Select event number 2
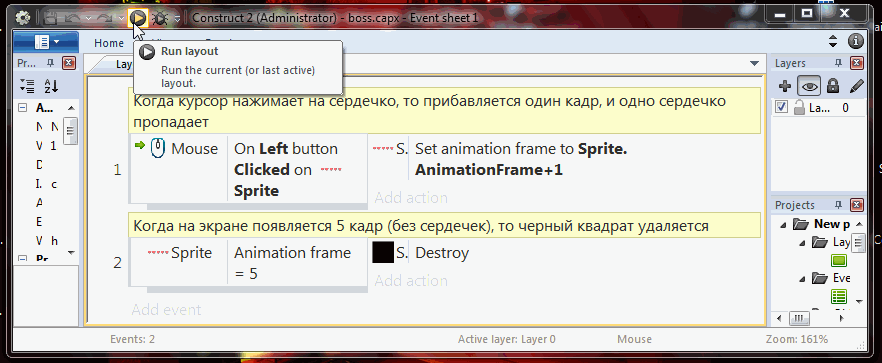Screen dimensions: 882x363 117,263
